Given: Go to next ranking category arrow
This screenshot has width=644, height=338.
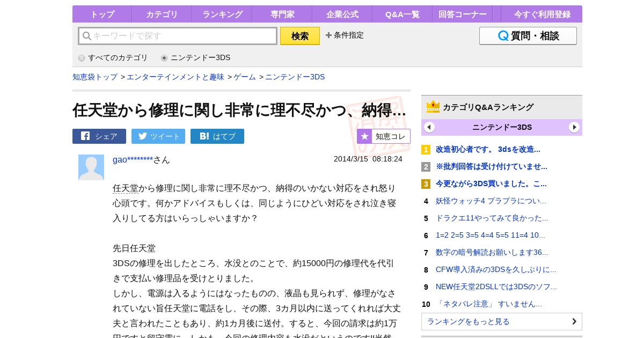Looking at the screenshot, I should [x=574, y=127].
